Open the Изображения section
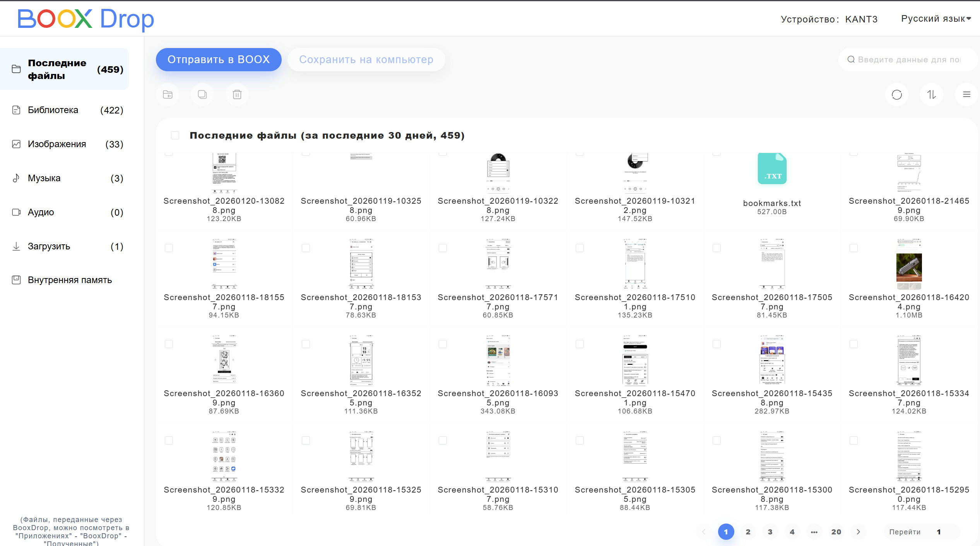Image resolution: width=980 pixels, height=546 pixels. point(57,144)
